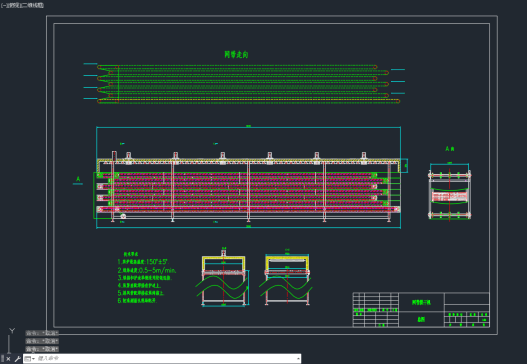Click the UCS Y axis icon

pyautogui.click(x=12, y=331)
